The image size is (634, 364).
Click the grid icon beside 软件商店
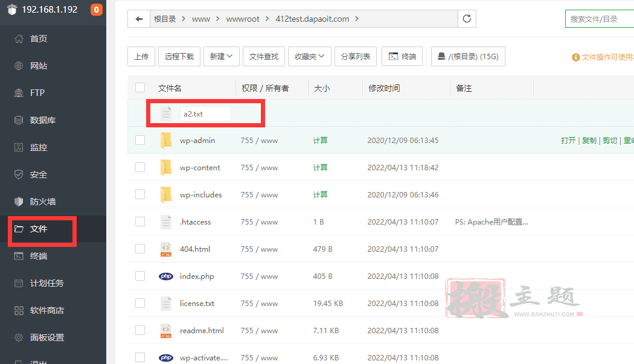click(19, 310)
